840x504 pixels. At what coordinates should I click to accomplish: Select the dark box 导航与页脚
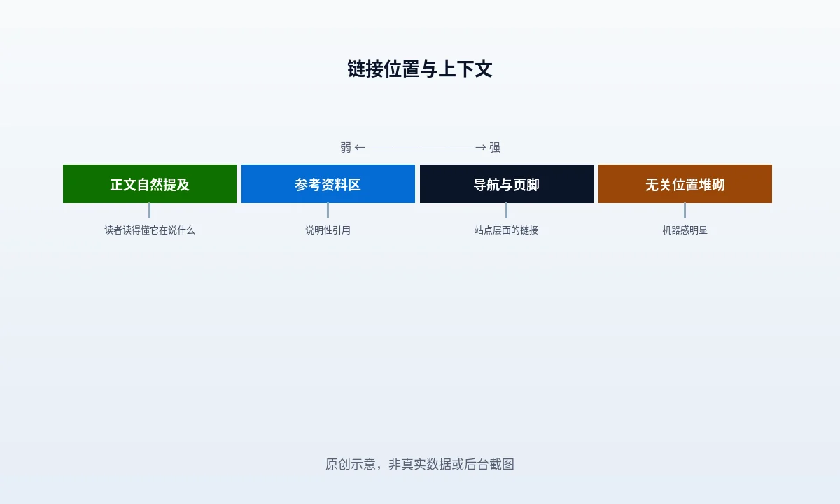click(507, 184)
